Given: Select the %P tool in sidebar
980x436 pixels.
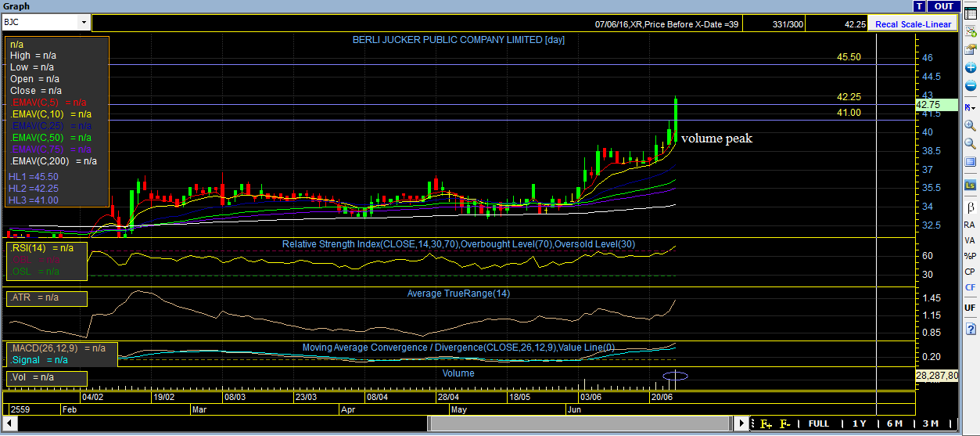Looking at the screenshot, I should click(x=970, y=256).
